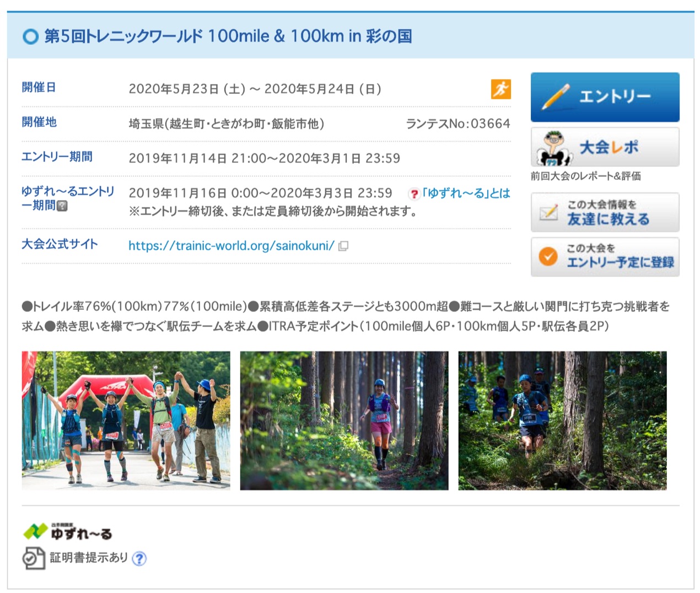Register via エントリー予定に登録 button
Image resolution: width=700 pixels, height=593 pixels.
[x=605, y=256]
